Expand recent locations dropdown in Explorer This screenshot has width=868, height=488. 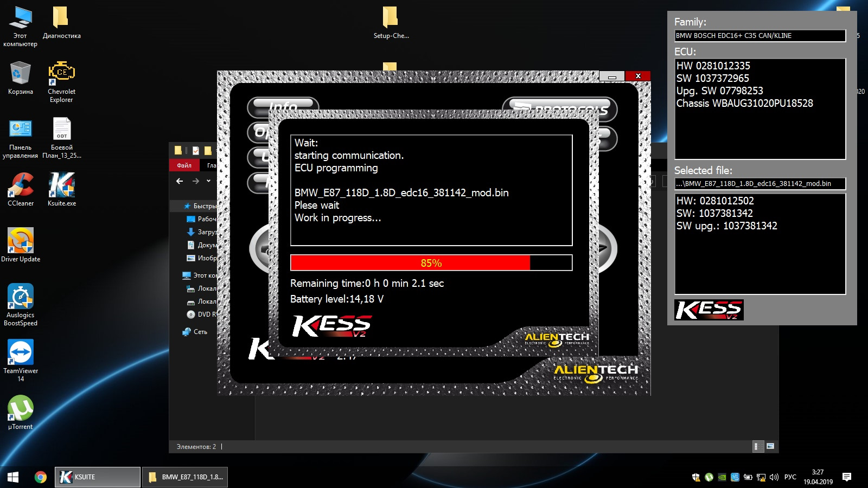(x=209, y=181)
